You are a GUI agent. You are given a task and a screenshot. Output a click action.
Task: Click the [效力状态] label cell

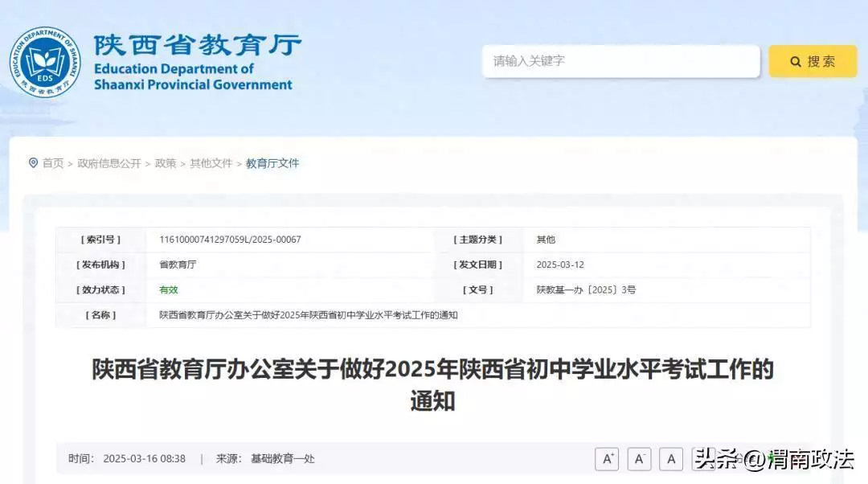click(100, 289)
